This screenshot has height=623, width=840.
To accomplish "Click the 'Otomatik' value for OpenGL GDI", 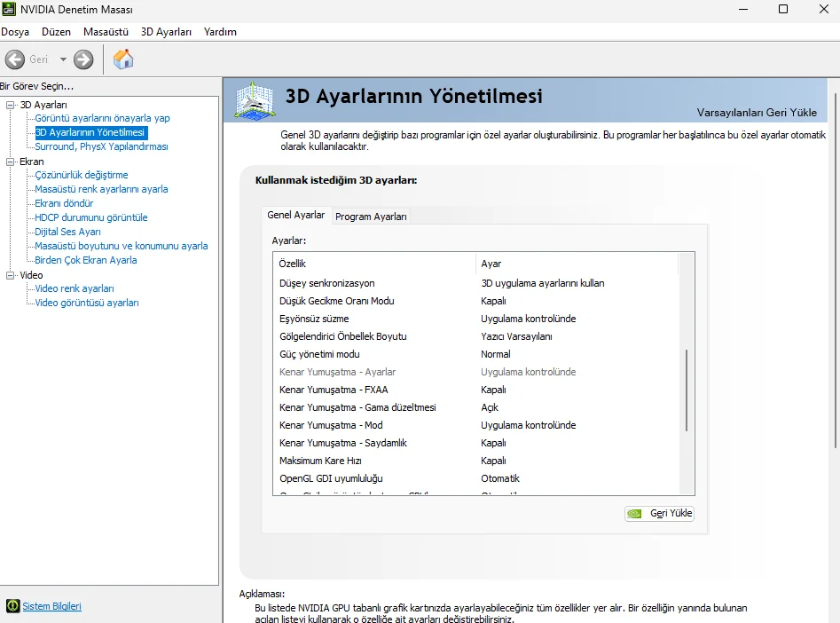I will point(500,478).
